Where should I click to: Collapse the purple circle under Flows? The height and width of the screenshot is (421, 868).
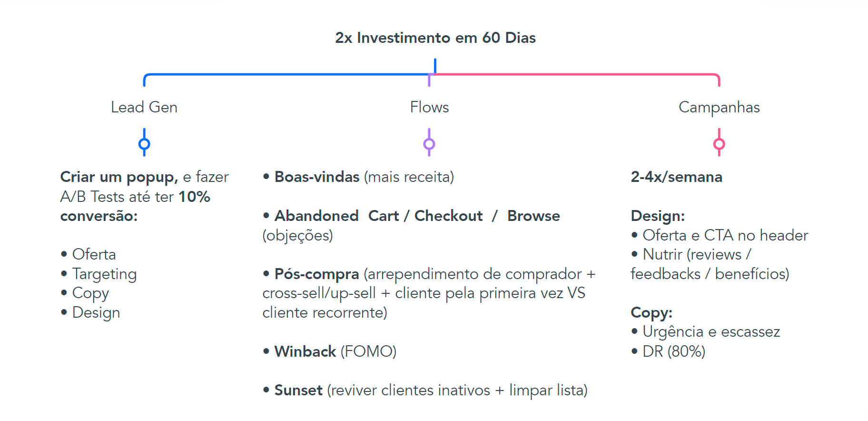429,144
